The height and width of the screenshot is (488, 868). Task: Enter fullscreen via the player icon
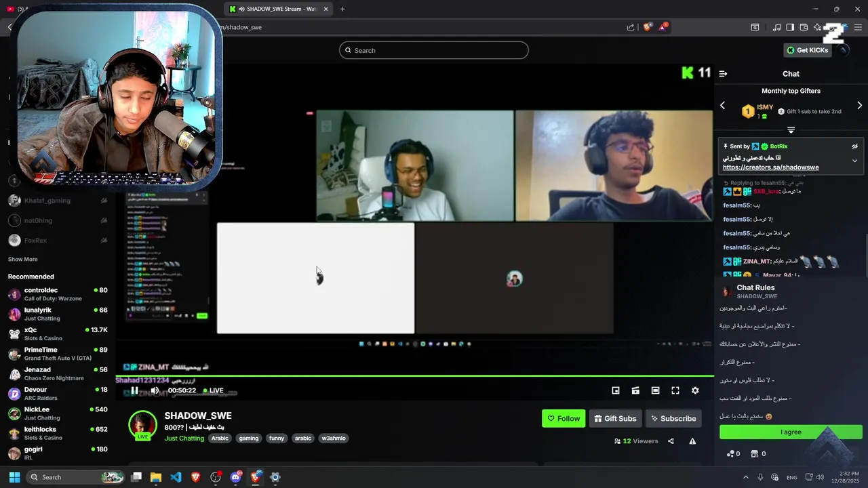tap(675, 390)
